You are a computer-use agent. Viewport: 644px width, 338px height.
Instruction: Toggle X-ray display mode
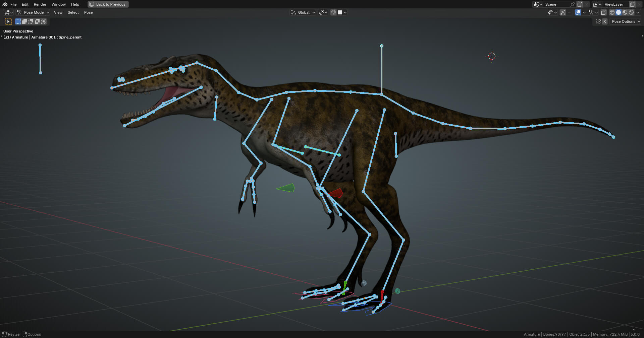point(604,12)
